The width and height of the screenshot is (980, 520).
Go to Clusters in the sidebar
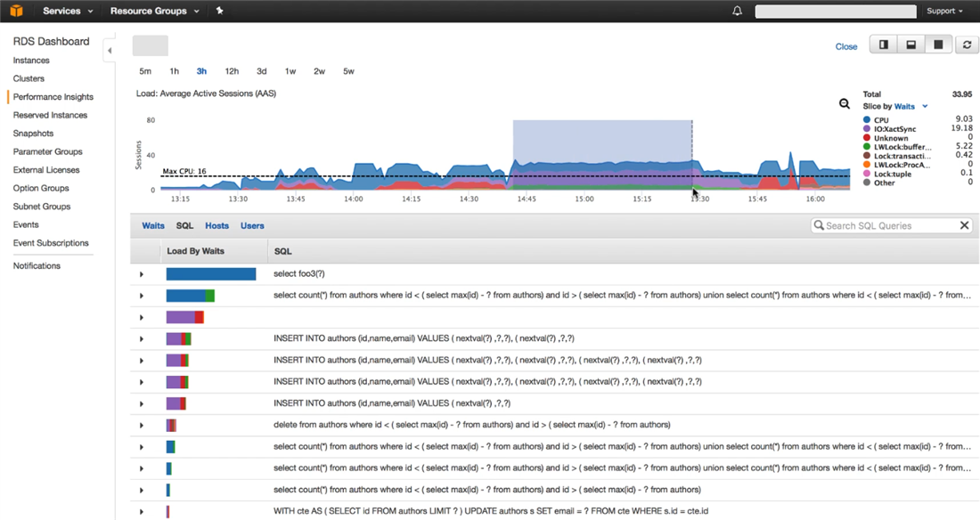(x=29, y=78)
